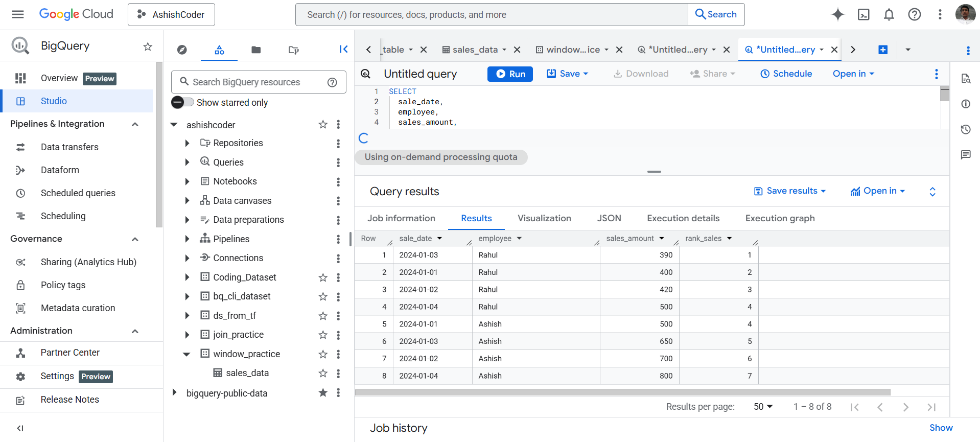Star the Coding_Dataset dataset
Image resolution: width=980 pixels, height=442 pixels.
coord(323,277)
